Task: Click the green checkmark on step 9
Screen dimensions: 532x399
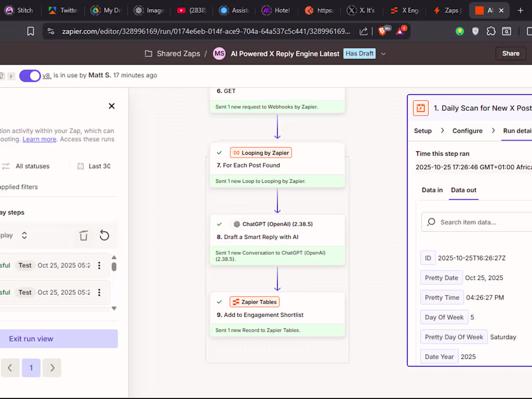Action: pos(219,302)
